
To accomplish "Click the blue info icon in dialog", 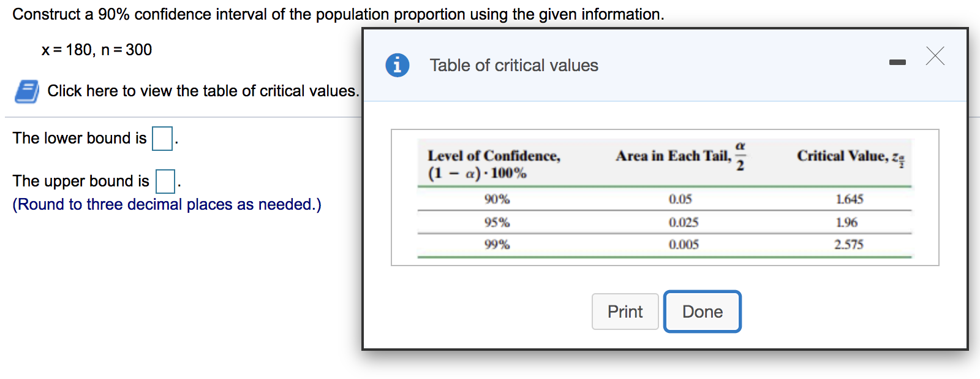I will click(397, 64).
